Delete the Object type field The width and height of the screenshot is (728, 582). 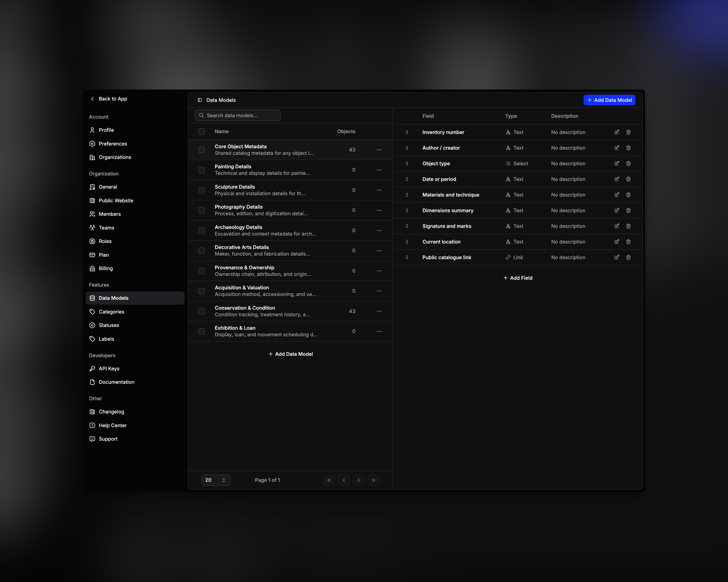coord(628,163)
